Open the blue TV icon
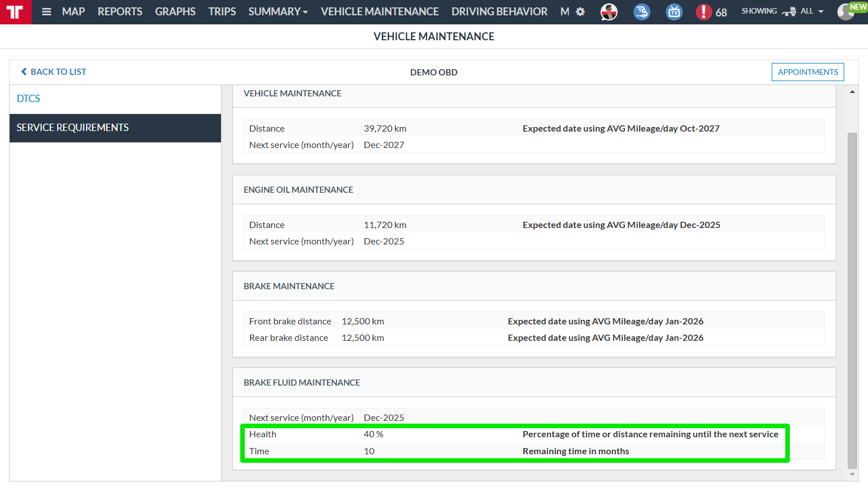Image resolution: width=868 pixels, height=490 pixels. tap(674, 12)
